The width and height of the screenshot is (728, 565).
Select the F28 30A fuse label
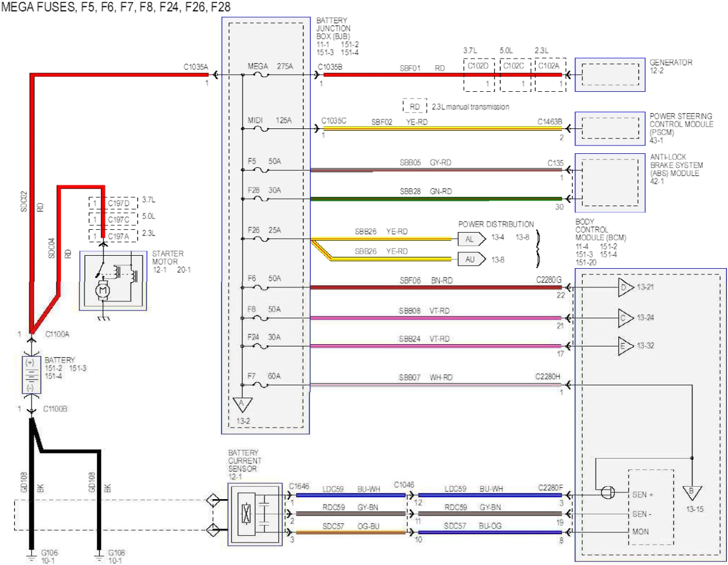pos(264,190)
